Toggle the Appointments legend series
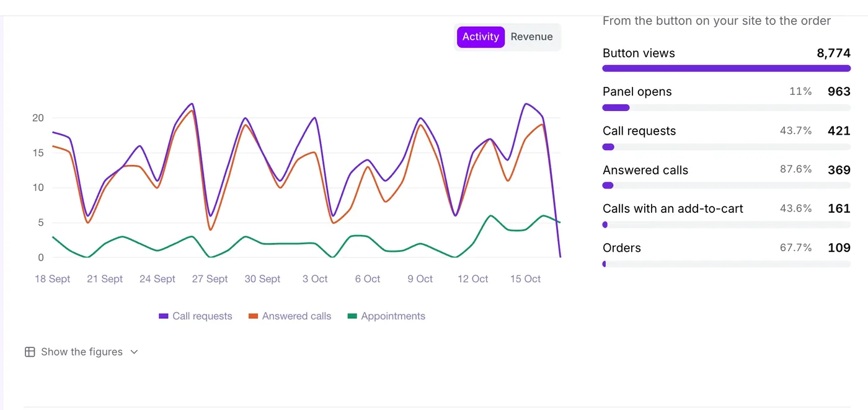Viewport: 868px width, 410px height. coord(386,316)
